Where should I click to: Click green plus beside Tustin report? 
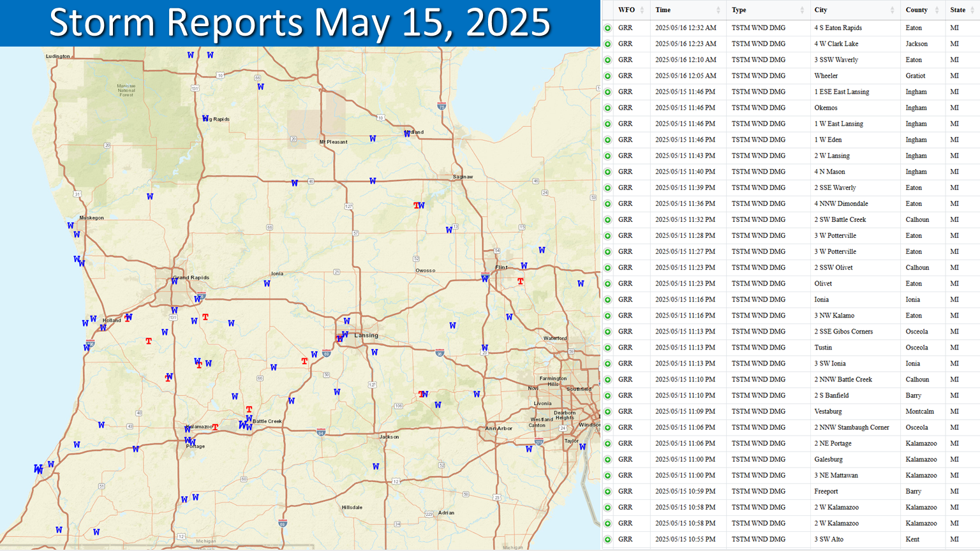[x=607, y=348]
